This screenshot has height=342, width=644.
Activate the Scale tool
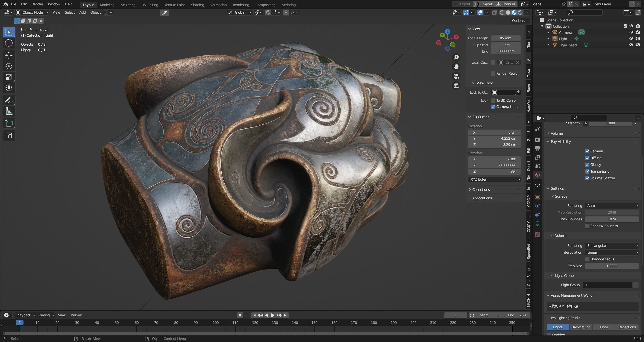9,77
